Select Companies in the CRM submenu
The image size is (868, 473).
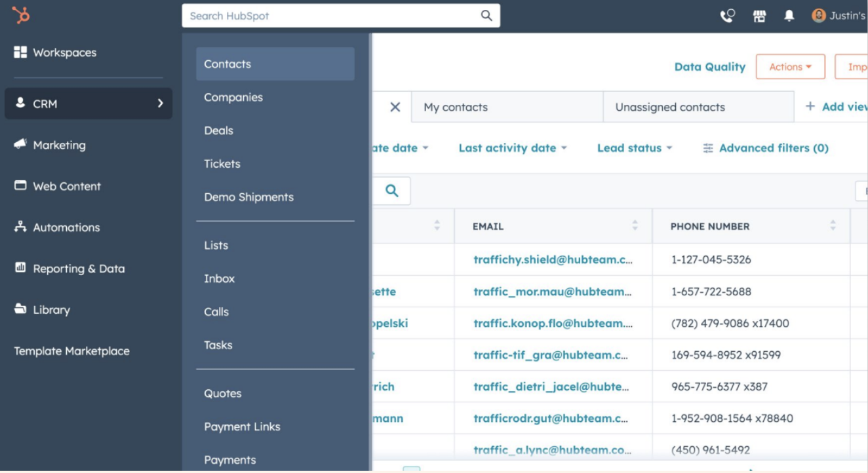click(233, 97)
